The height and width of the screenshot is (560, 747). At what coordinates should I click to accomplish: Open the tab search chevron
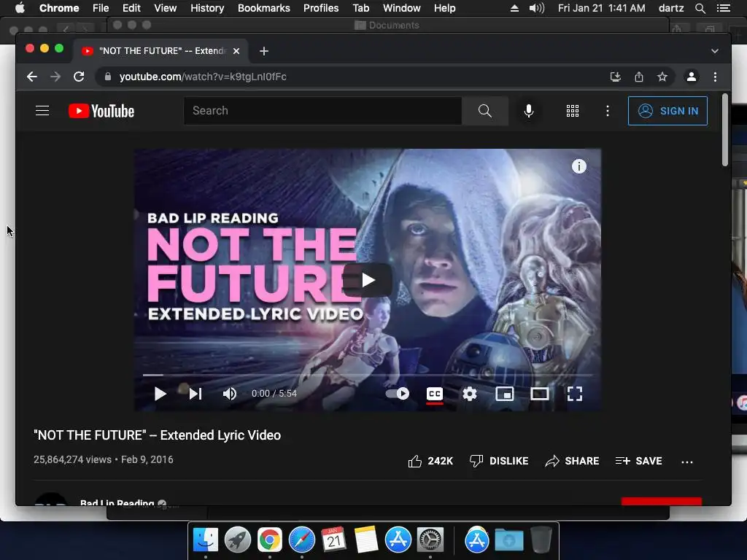point(715,51)
